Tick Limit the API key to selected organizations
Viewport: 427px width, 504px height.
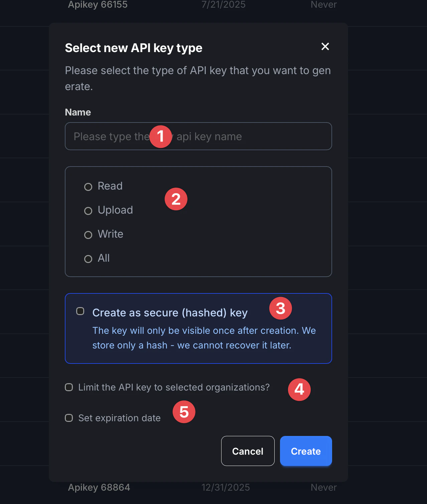(x=69, y=387)
